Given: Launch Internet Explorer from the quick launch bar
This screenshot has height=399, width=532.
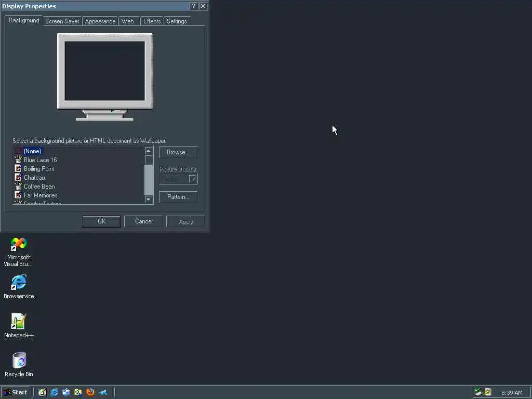Looking at the screenshot, I should [54, 392].
